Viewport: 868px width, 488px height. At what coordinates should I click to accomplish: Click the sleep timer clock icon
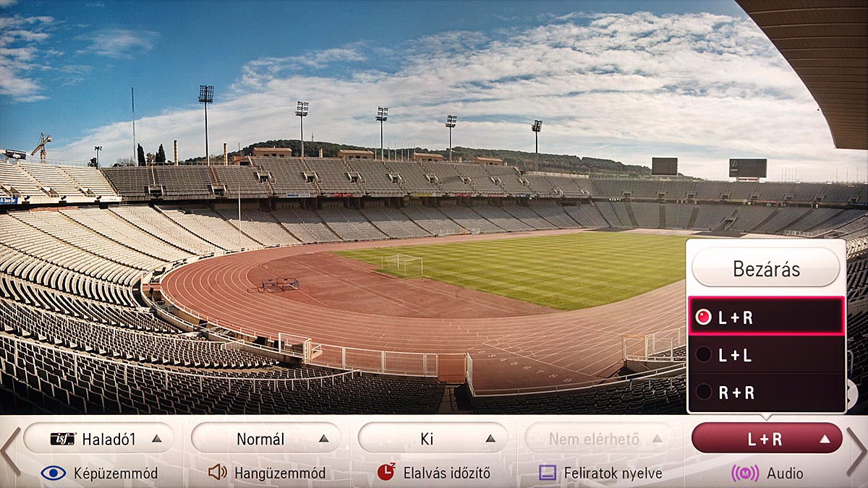(x=386, y=472)
